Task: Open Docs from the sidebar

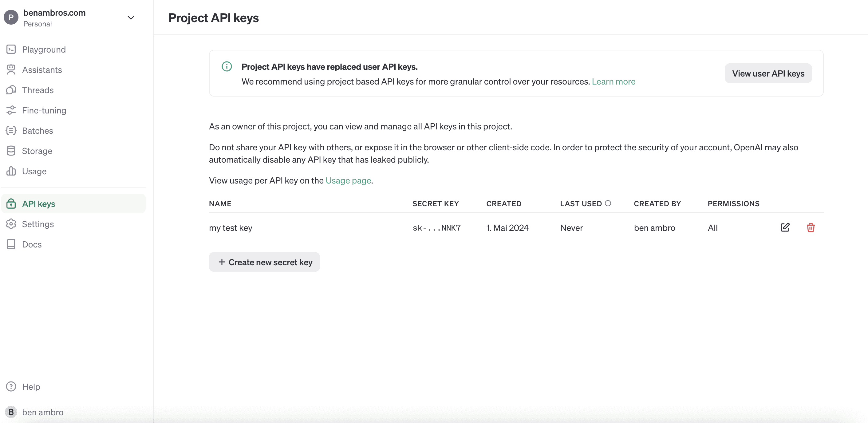Action: [x=73, y=244]
